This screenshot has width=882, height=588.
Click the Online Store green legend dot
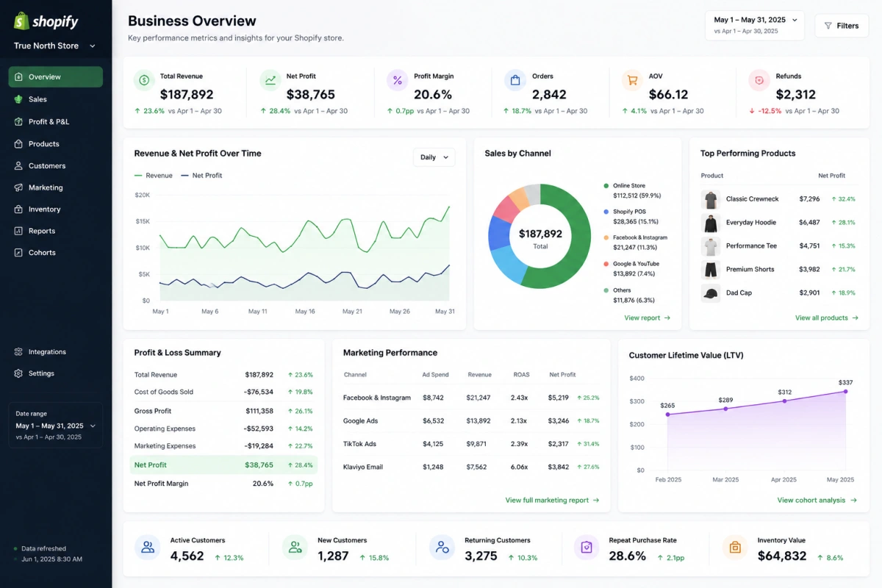606,186
